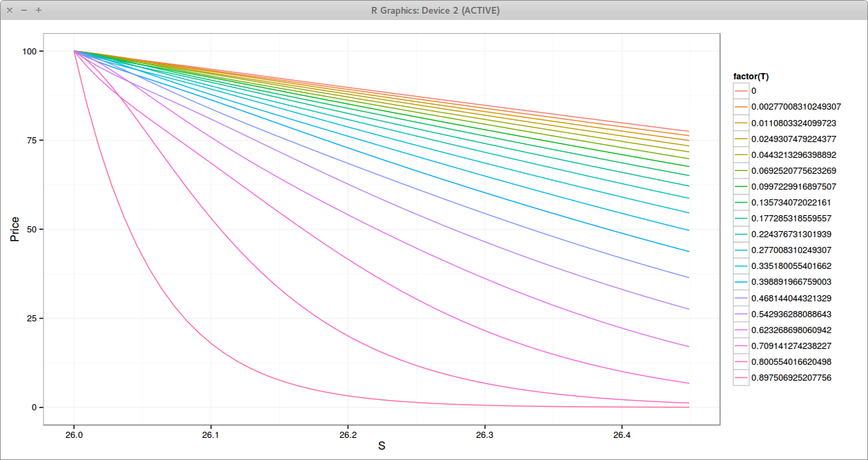Screen dimensions: 868x460
Task: Click legend label '0.800554016620498'
Action: 791,361
